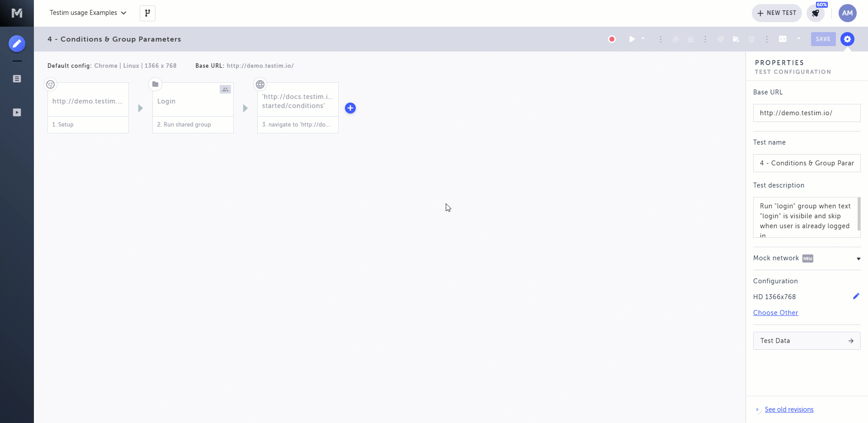The width and height of the screenshot is (868, 423).
Task: Edit the HD 1366x768 configuration pencil
Action: point(856,296)
